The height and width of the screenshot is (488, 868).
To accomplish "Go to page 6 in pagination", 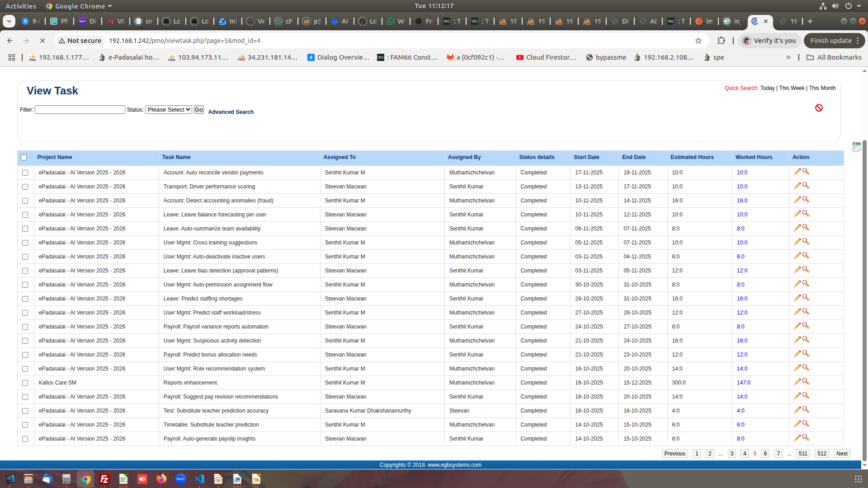I will pos(765,454).
